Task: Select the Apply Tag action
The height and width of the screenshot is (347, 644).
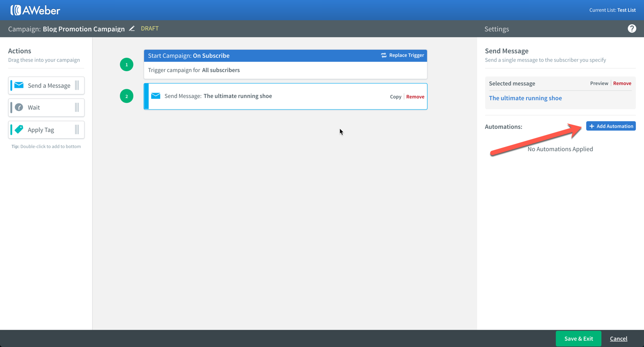Action: (x=47, y=130)
